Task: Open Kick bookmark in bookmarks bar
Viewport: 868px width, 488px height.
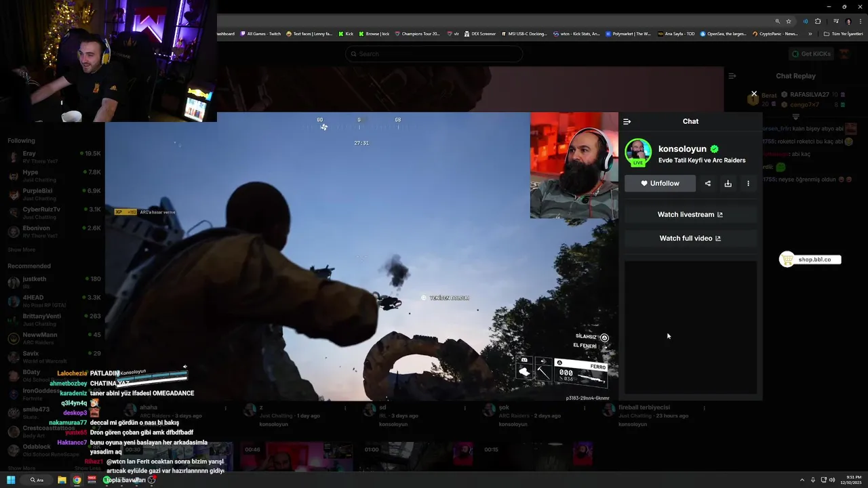Action: 346,33
